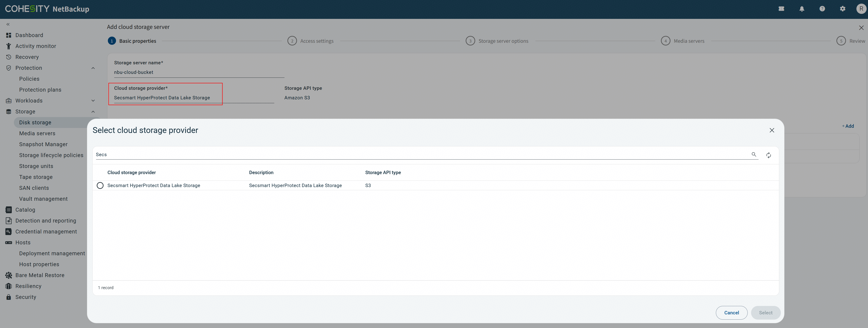The height and width of the screenshot is (328, 868).
Task: Click the Catalog icon
Action: (9, 210)
